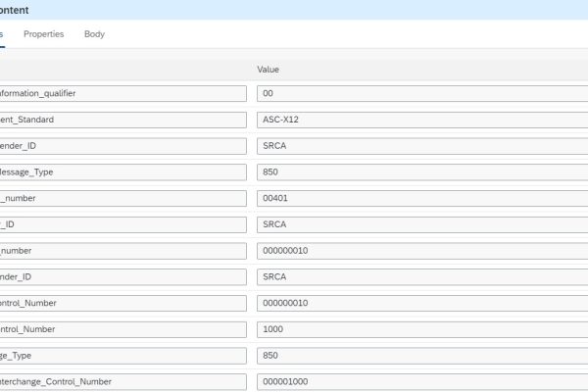
Task: Focus the Interchange_Control_Number name field
Action: pyautogui.click(x=122, y=381)
